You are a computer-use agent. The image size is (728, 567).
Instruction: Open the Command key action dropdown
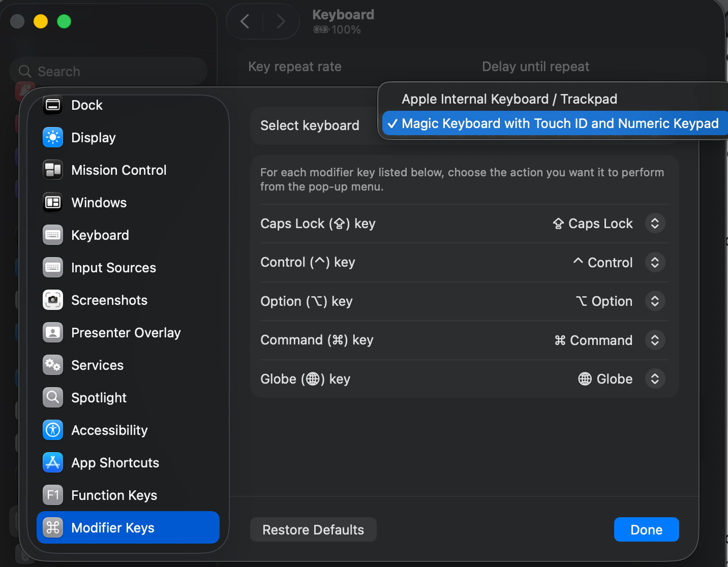(655, 340)
